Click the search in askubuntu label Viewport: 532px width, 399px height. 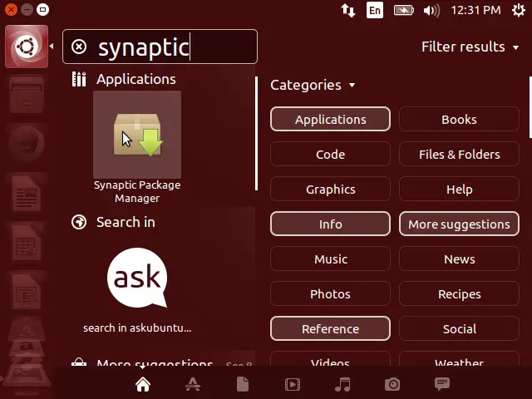(x=137, y=328)
